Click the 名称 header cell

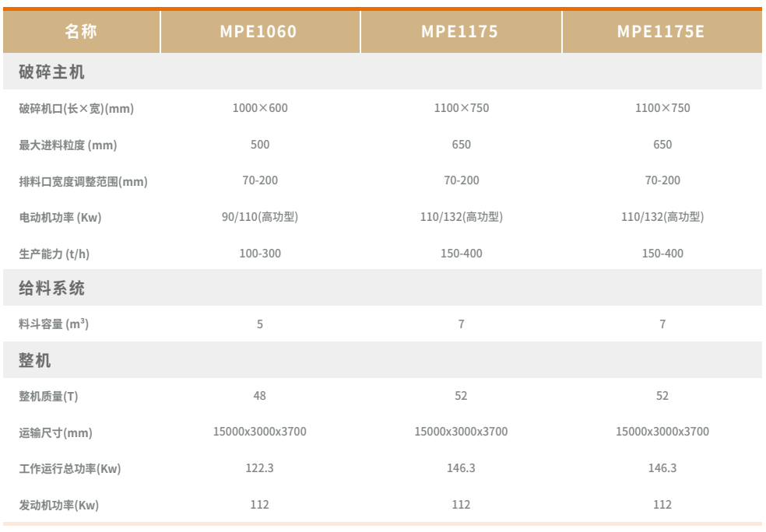pyautogui.click(x=81, y=32)
